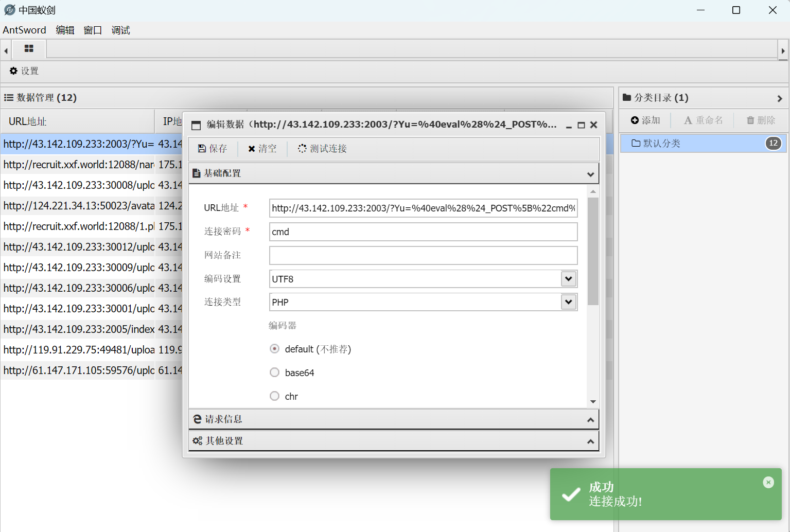Viewport: 790px width, 532px height.
Task: Click the left tab scroll arrow
Action: click(x=6, y=51)
